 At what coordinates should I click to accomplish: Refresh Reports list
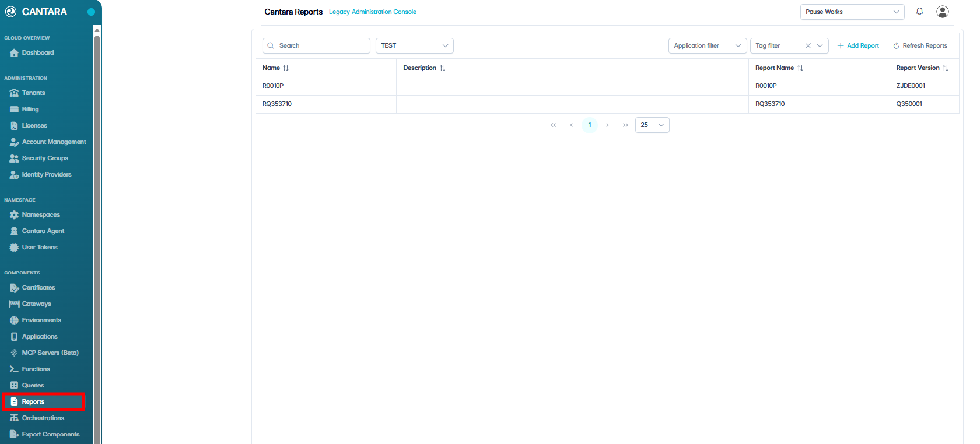point(920,45)
